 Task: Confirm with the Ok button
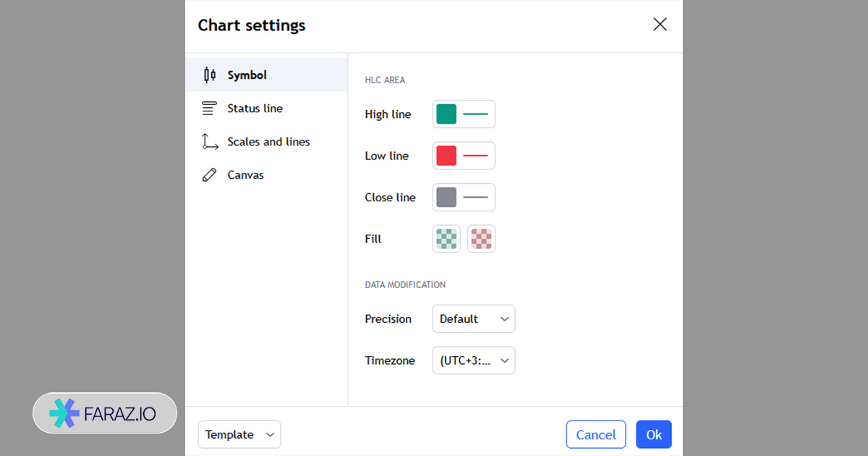(x=654, y=434)
